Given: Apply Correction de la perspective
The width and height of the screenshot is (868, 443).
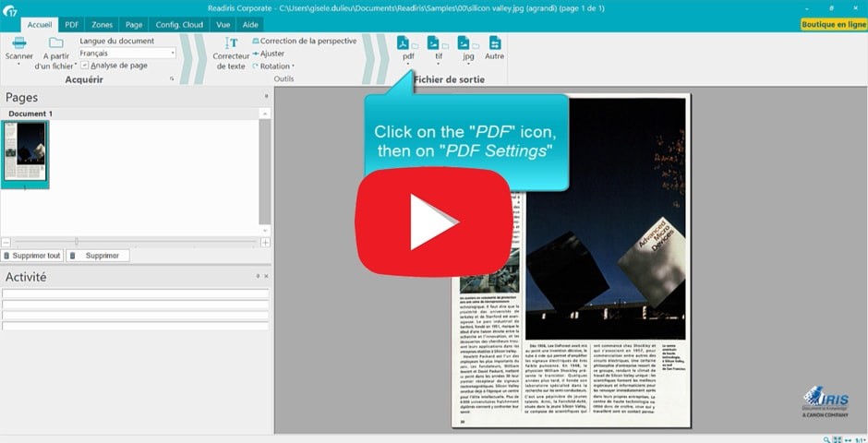Looking at the screenshot, I should coord(304,41).
